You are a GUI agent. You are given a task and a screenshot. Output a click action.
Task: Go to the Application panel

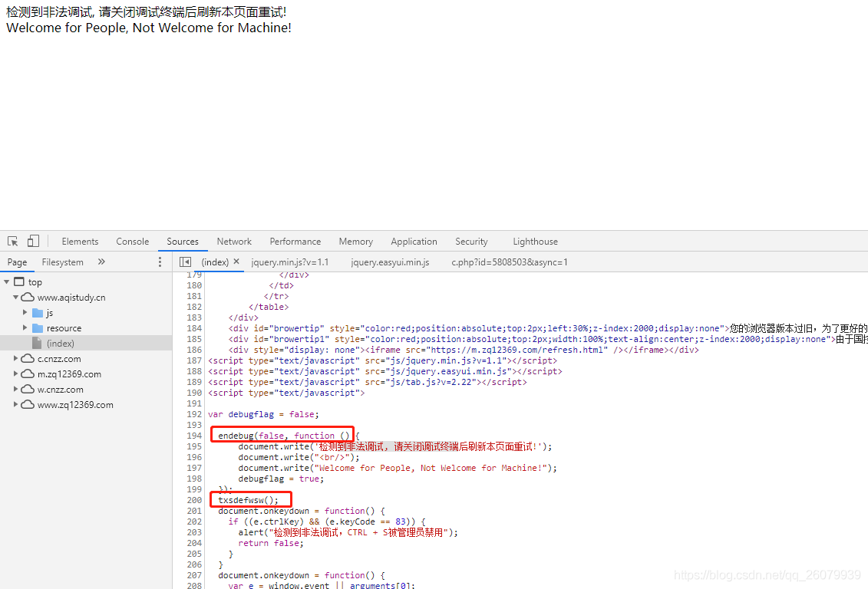point(414,242)
